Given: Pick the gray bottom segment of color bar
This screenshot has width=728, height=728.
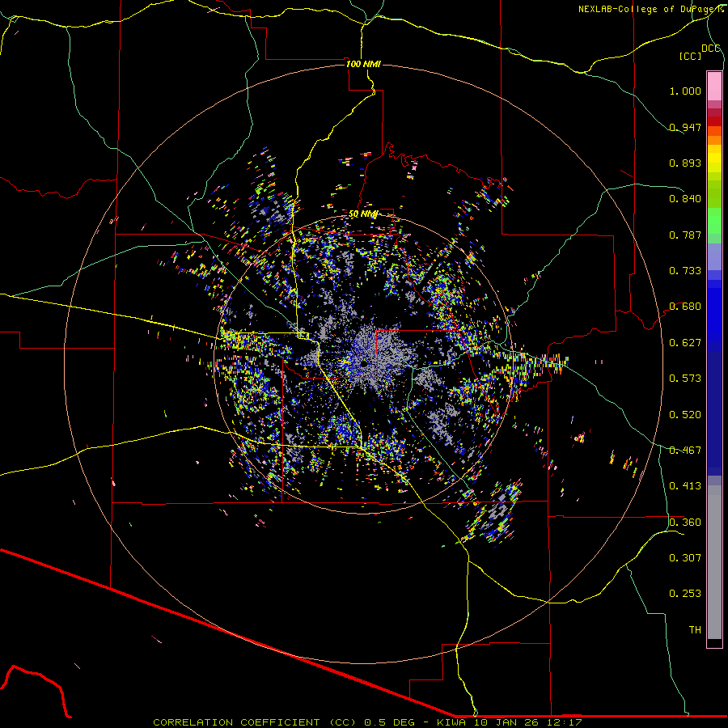Looking at the screenshot, I should 714,562.
